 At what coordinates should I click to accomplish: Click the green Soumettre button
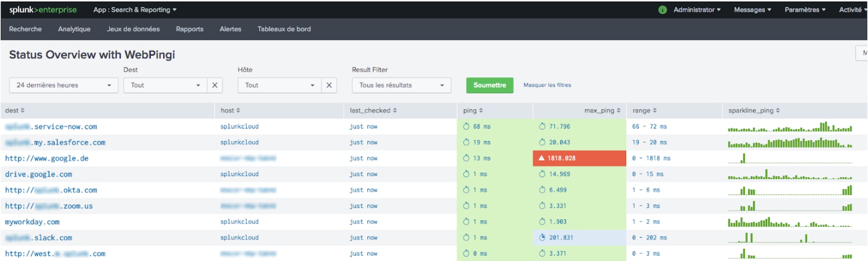(490, 85)
